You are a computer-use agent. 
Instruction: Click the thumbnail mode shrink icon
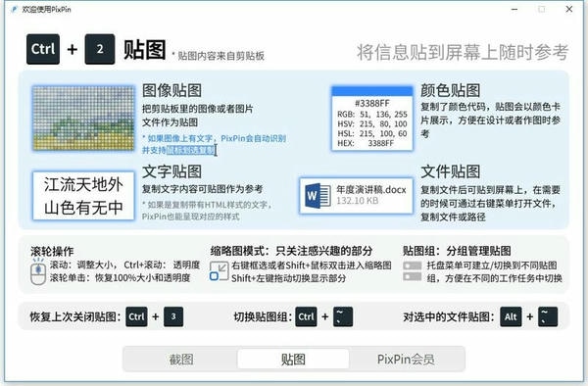click(x=219, y=271)
